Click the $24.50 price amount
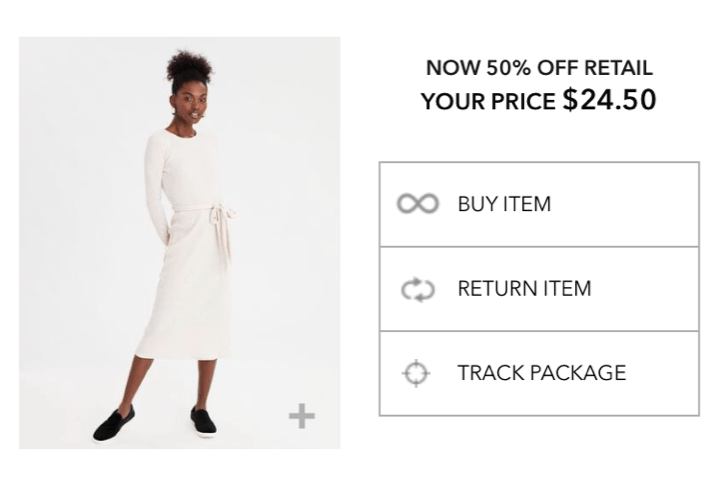719x484 pixels. 609,100
